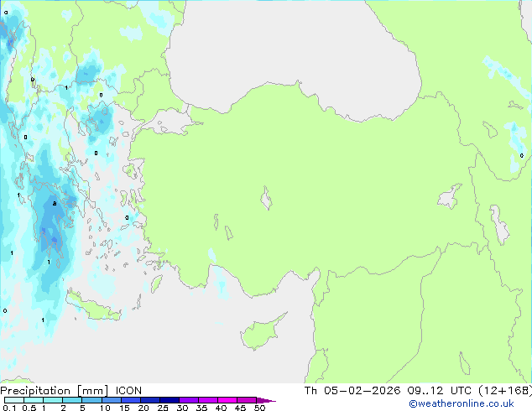532x411 pixels.
Task: Select the over-50 mm purple arrow tip on the legend
Action: [x=266, y=400]
